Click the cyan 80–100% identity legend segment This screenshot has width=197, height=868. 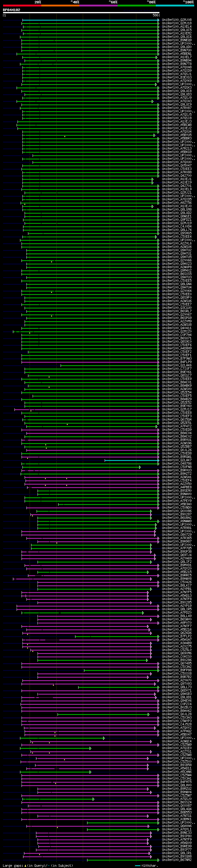(x=175, y=6)
